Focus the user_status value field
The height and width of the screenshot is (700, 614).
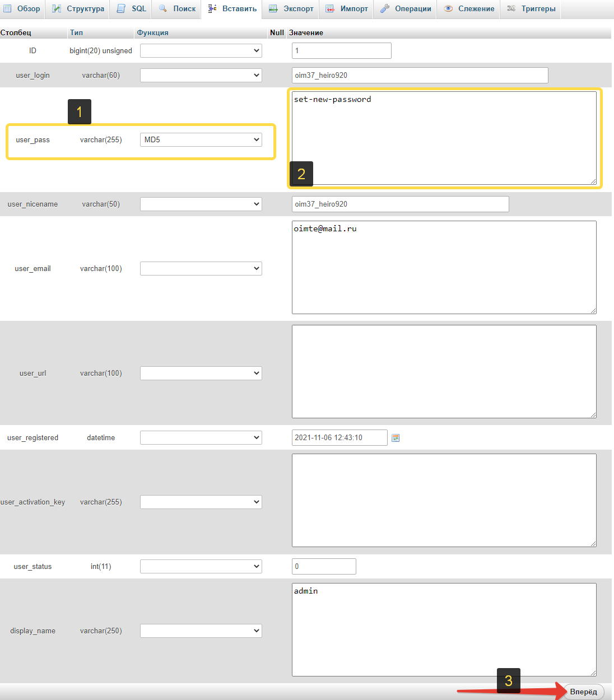pos(324,566)
